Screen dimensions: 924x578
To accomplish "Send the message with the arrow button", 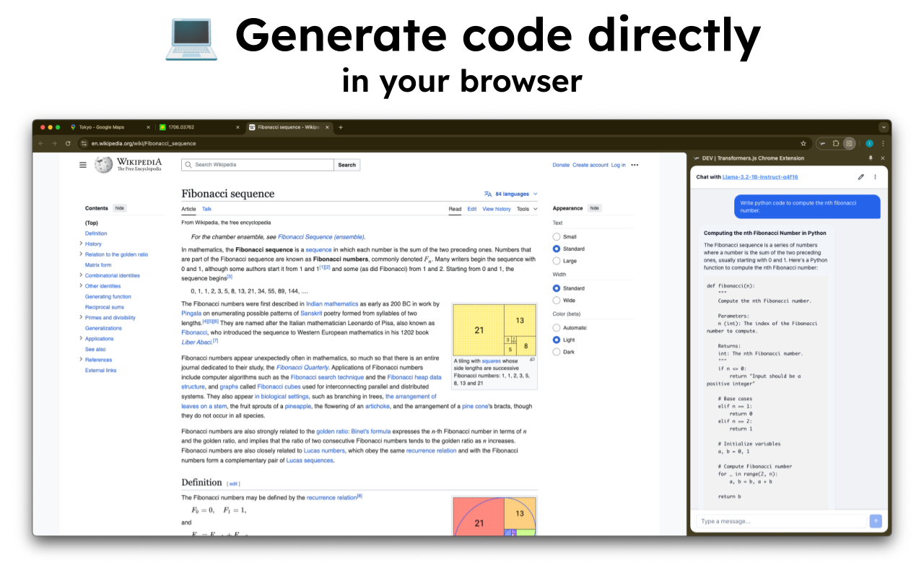I will [876, 521].
